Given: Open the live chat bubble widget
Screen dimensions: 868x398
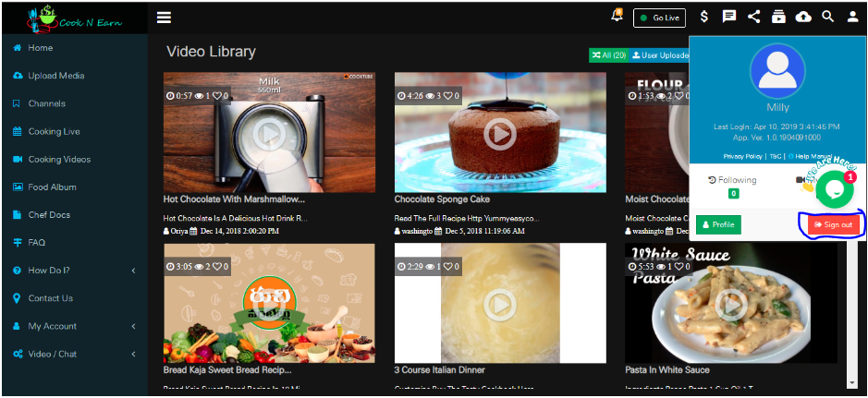Looking at the screenshot, I should [x=834, y=189].
